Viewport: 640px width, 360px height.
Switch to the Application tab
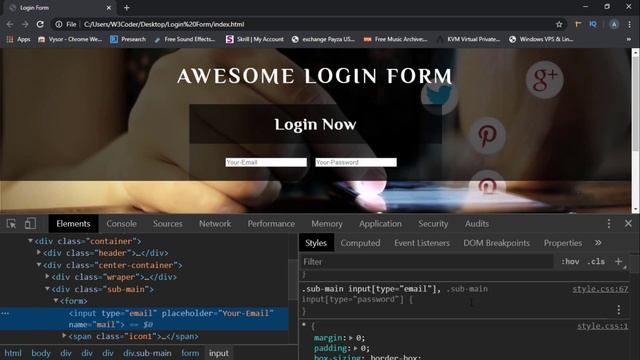[380, 224]
